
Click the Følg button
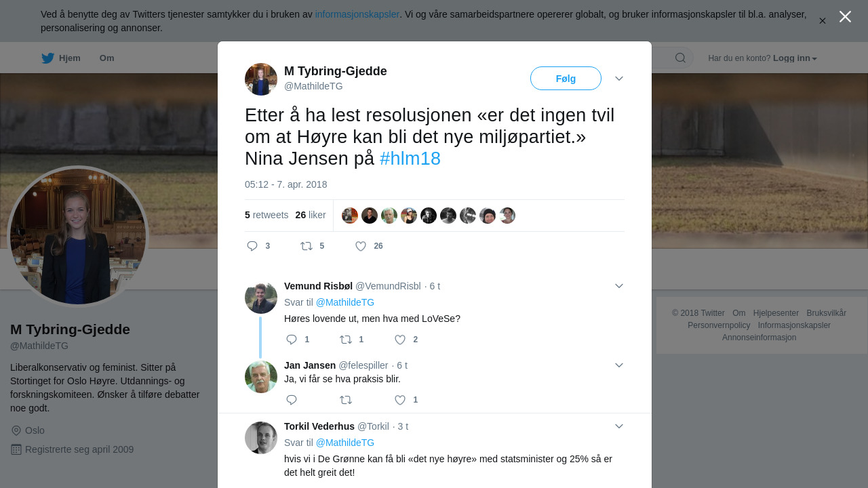click(x=566, y=79)
